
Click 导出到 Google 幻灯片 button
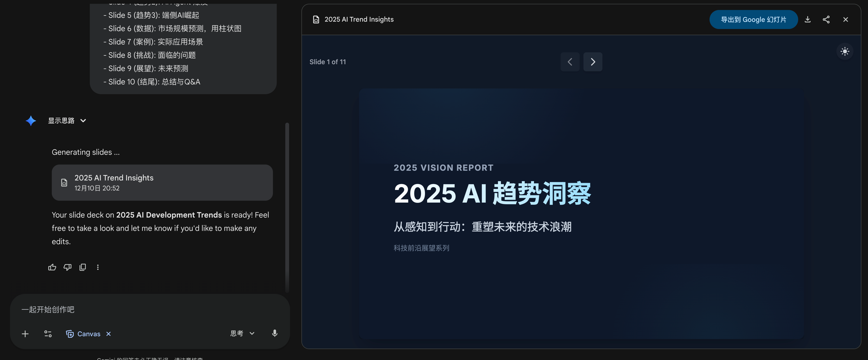(753, 19)
